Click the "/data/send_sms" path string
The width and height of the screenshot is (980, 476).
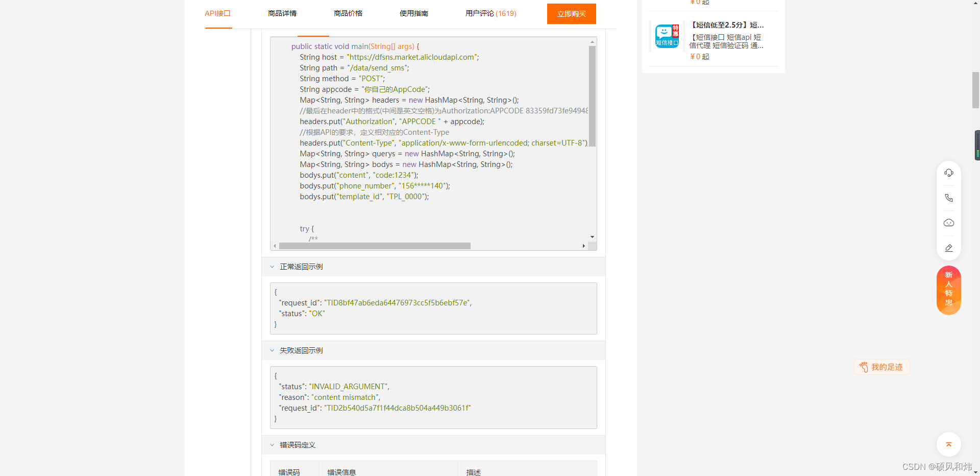(377, 68)
